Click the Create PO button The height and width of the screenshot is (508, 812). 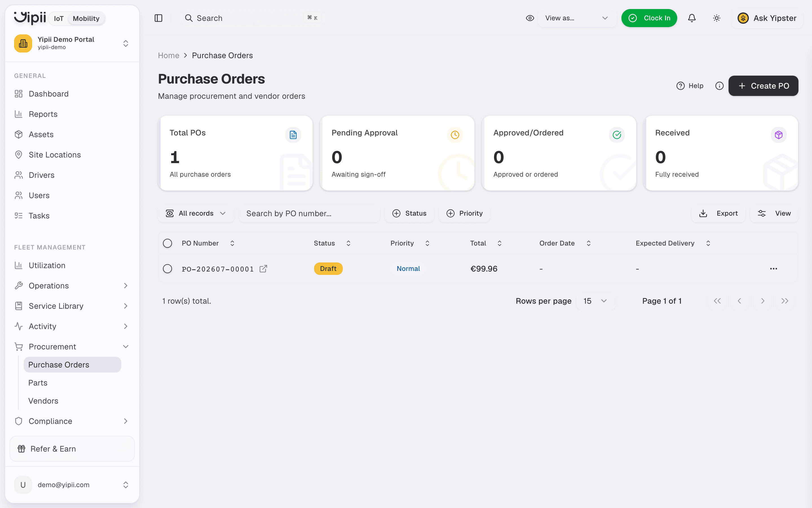point(763,86)
